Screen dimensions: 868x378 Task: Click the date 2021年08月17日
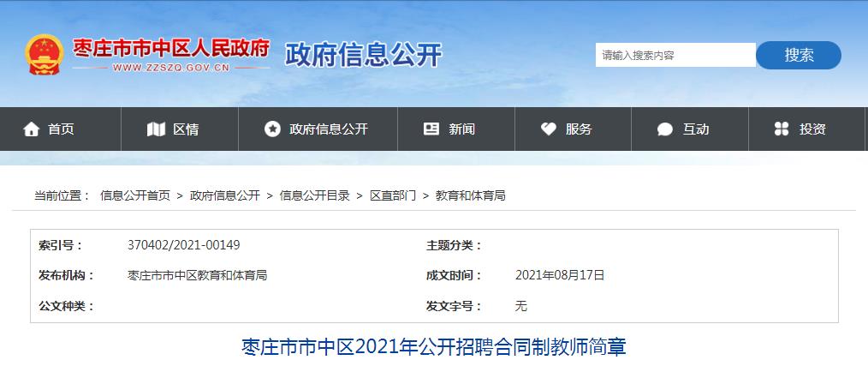560,275
